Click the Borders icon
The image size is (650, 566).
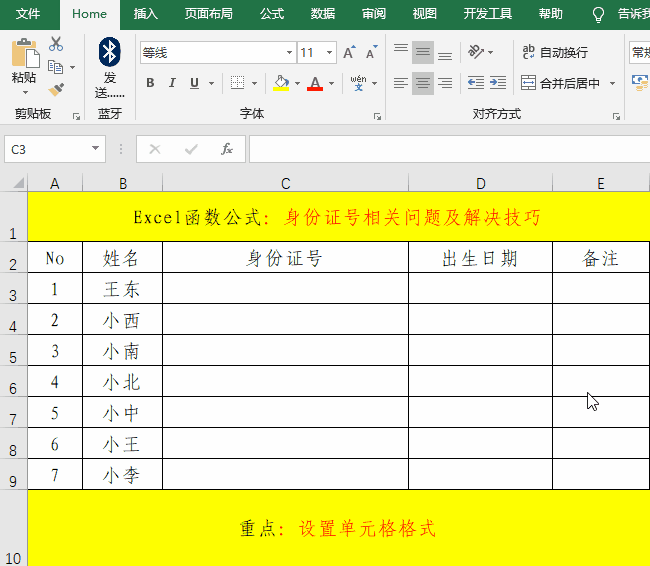coord(237,83)
